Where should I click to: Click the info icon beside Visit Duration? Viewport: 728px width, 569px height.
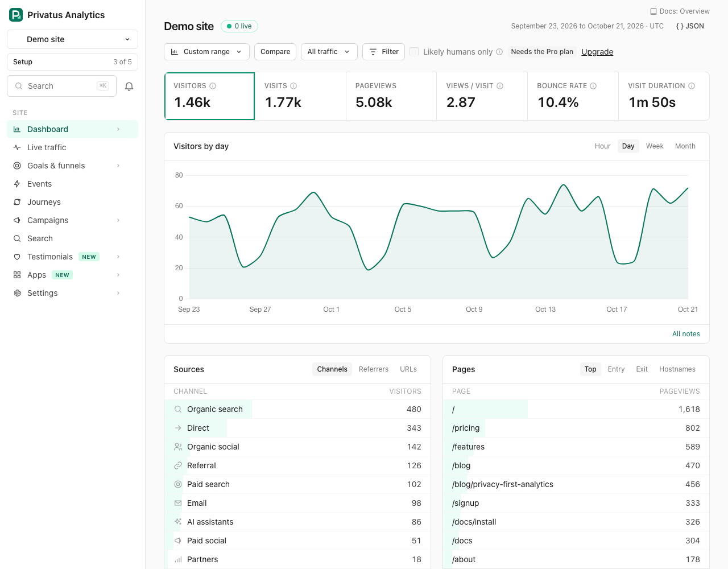coord(692,86)
